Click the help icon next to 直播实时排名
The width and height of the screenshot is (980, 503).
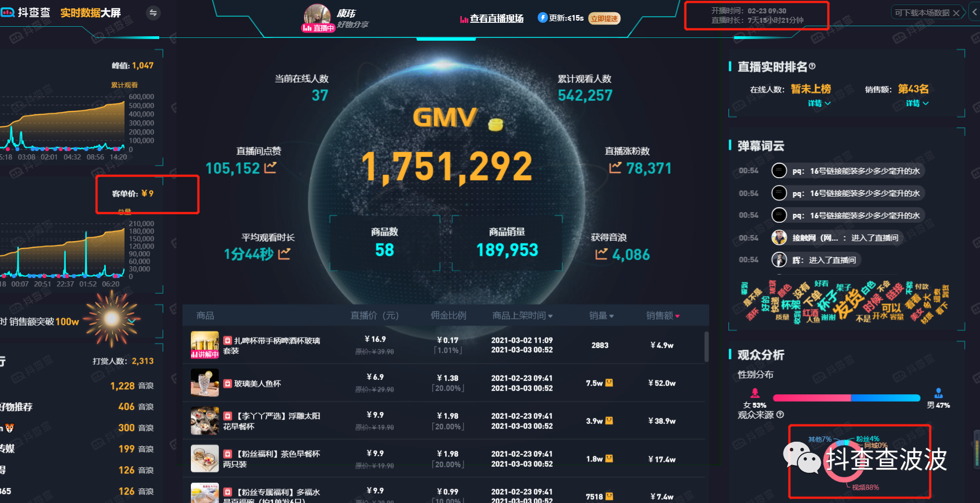tap(812, 66)
